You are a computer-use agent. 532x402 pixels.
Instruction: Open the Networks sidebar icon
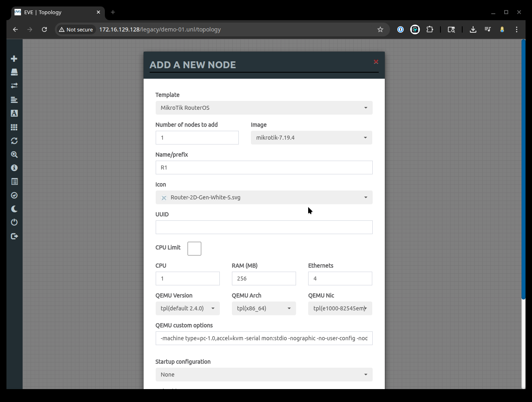point(14,86)
